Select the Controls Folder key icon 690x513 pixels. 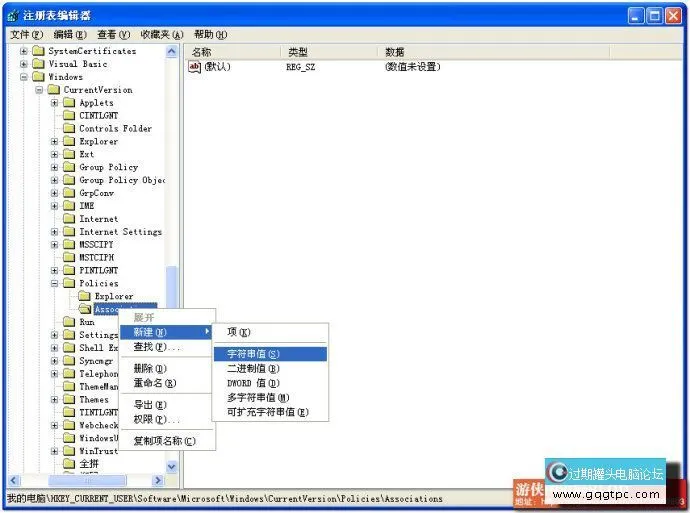point(69,128)
